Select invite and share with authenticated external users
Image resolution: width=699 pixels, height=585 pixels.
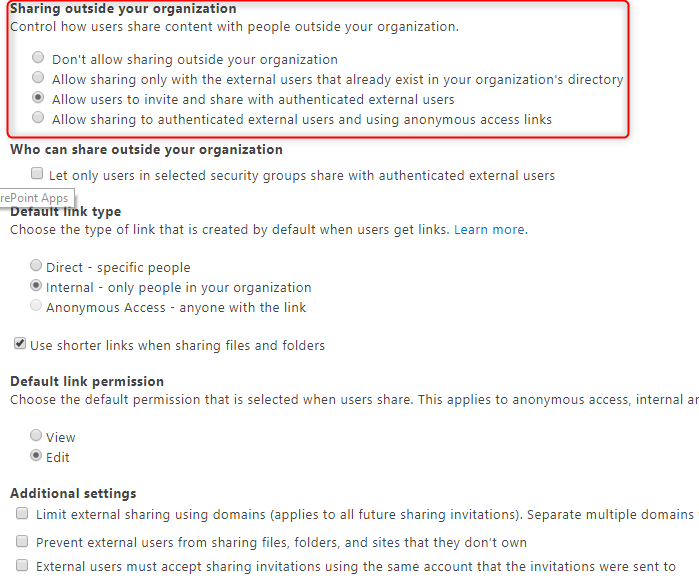(38, 98)
